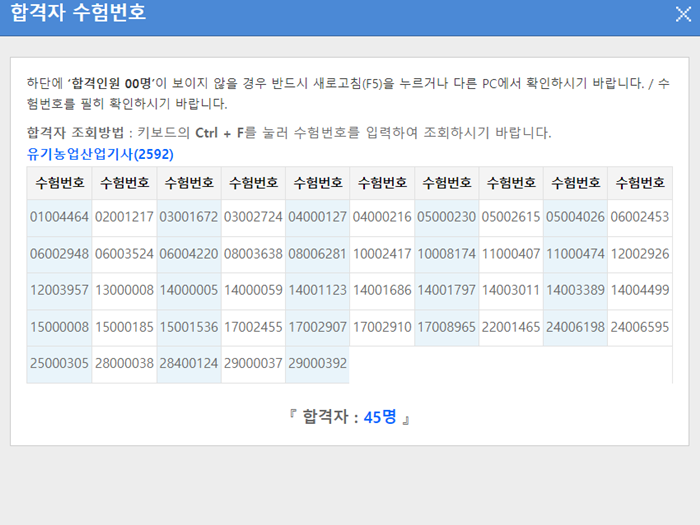Click the 합격자 조회방법 instruction line
The image size is (700, 525).
289,133
